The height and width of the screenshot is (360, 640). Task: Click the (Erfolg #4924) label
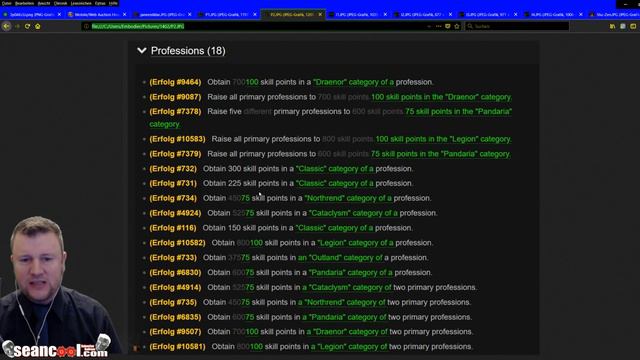tap(175, 213)
